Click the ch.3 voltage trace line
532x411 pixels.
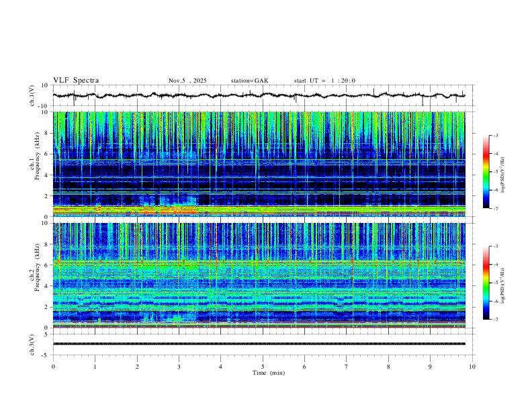(259, 344)
